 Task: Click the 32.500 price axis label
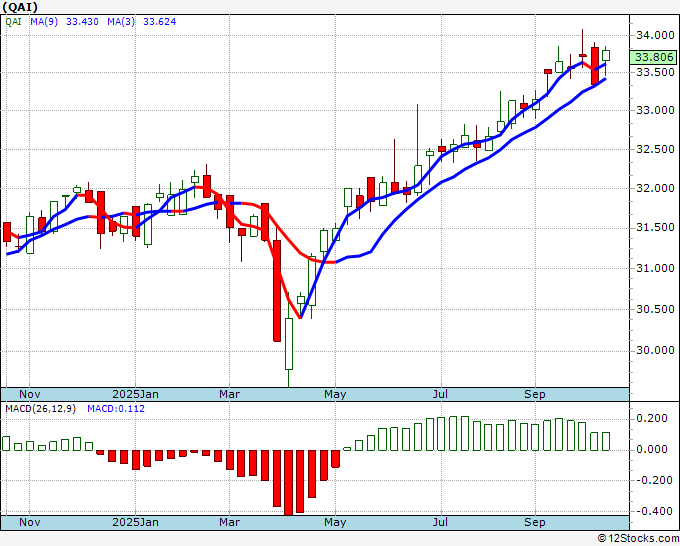[655, 149]
